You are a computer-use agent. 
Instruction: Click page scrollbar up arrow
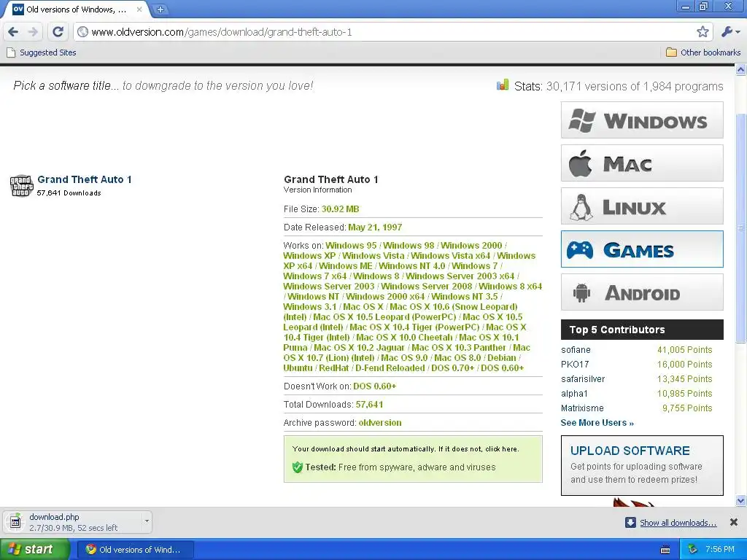click(x=741, y=71)
